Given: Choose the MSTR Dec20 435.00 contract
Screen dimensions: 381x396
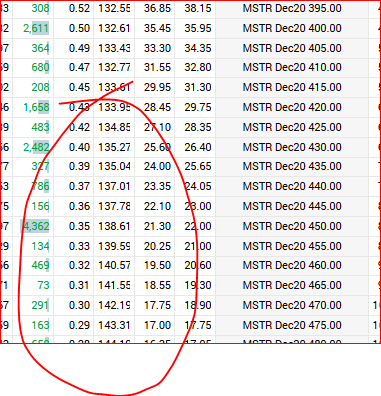Looking at the screenshot, I should (292, 166).
